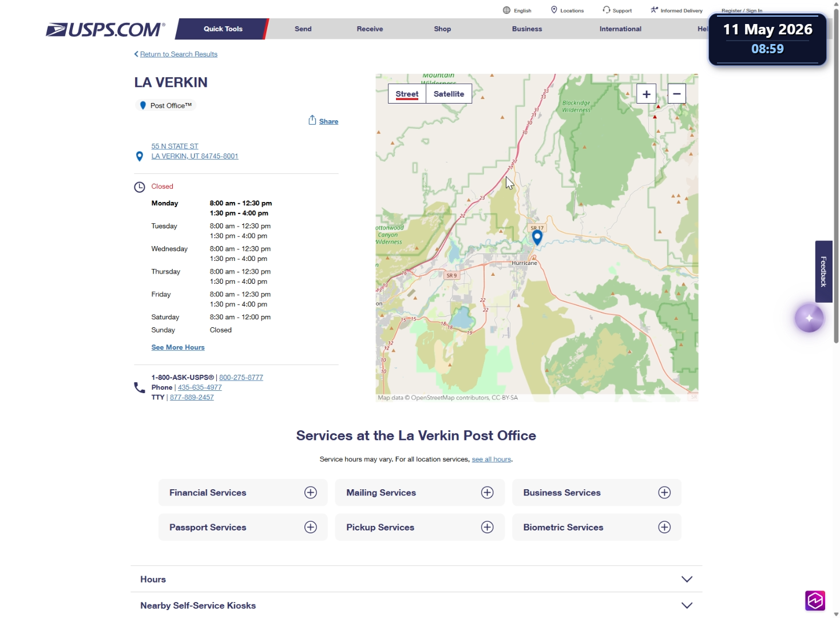Open the International menu
Viewport: 840px width, 618px height.
coord(621,29)
